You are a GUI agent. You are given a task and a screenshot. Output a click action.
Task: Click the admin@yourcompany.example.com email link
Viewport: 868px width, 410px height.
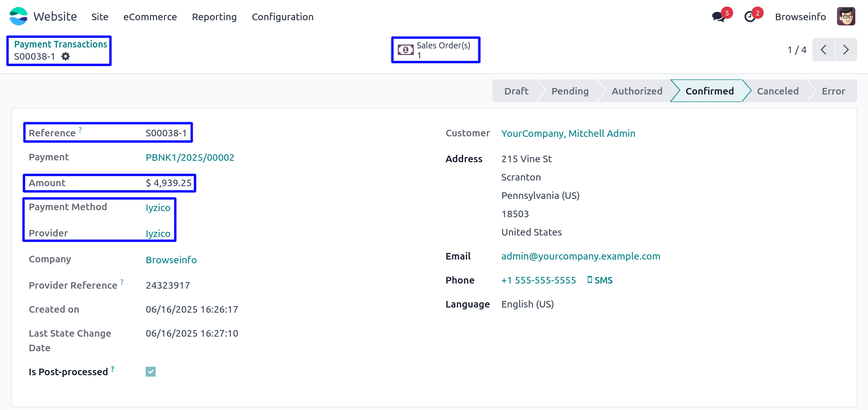tap(580, 256)
